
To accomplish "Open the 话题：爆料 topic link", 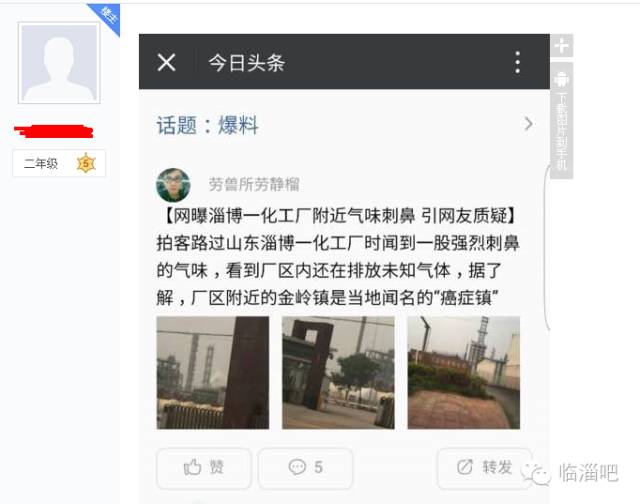I will [207, 125].
